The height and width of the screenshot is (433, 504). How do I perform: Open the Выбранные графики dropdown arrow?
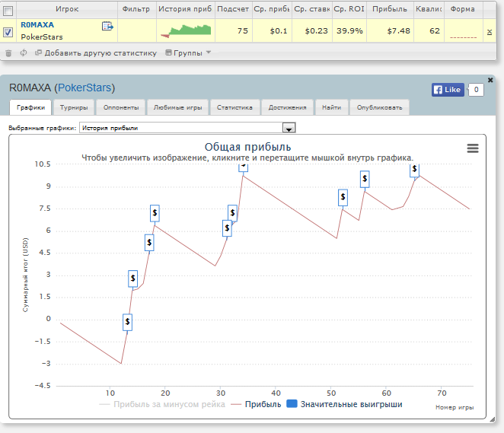pos(289,128)
